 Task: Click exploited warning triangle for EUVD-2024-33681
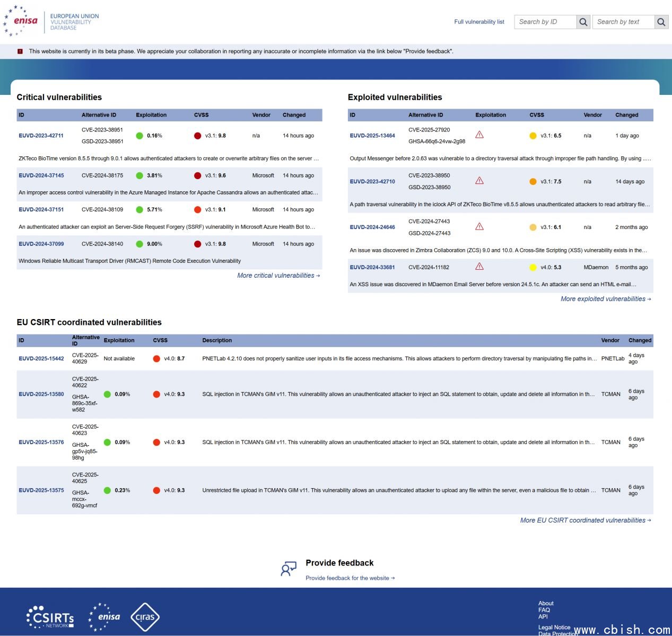(x=479, y=267)
